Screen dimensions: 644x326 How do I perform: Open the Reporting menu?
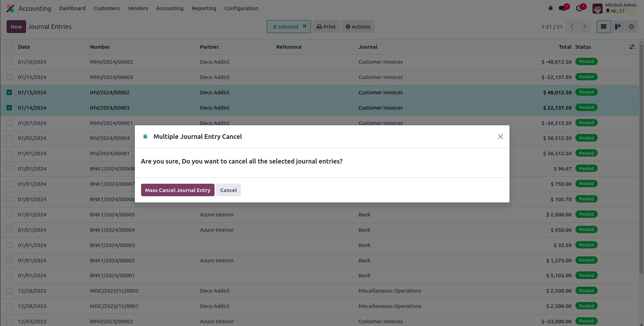click(204, 8)
